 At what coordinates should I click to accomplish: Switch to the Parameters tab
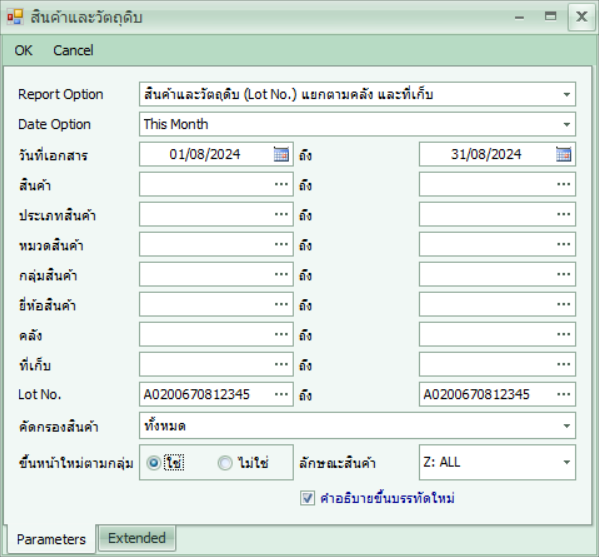tap(51, 539)
